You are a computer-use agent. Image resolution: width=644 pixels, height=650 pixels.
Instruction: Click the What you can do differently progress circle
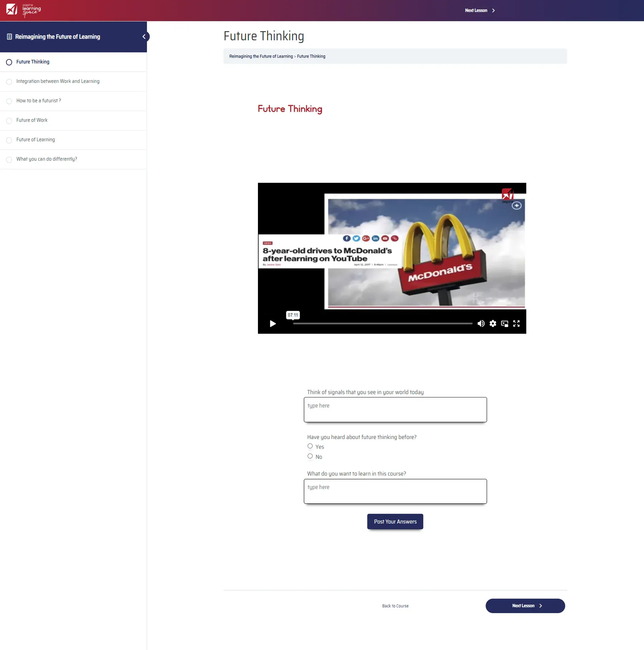click(9, 160)
